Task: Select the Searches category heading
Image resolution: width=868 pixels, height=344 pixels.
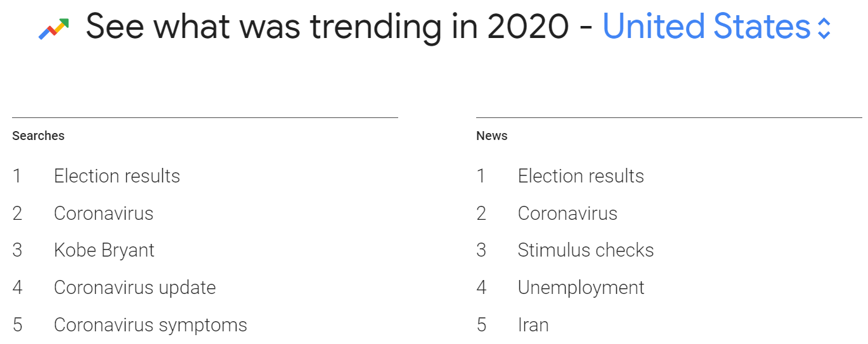Action: [x=38, y=136]
